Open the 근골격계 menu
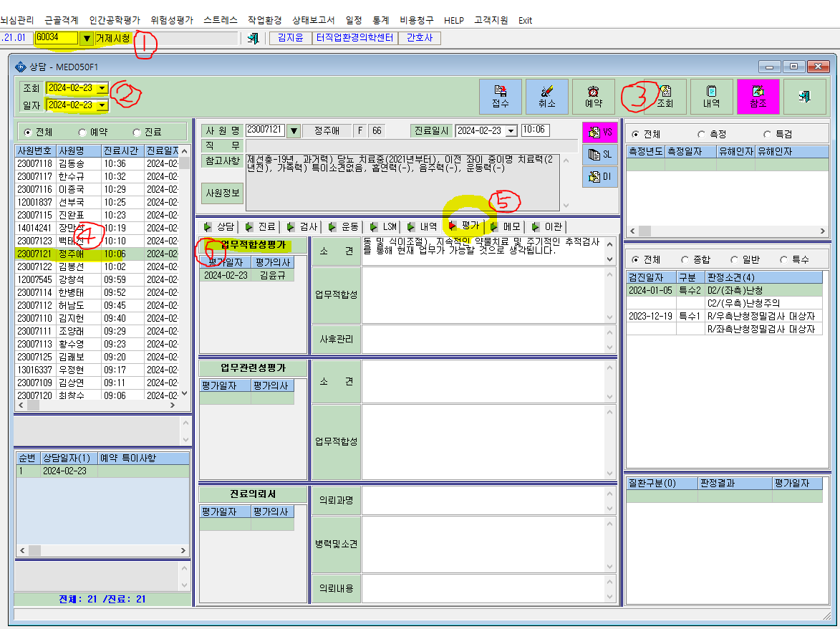 pyautogui.click(x=62, y=20)
